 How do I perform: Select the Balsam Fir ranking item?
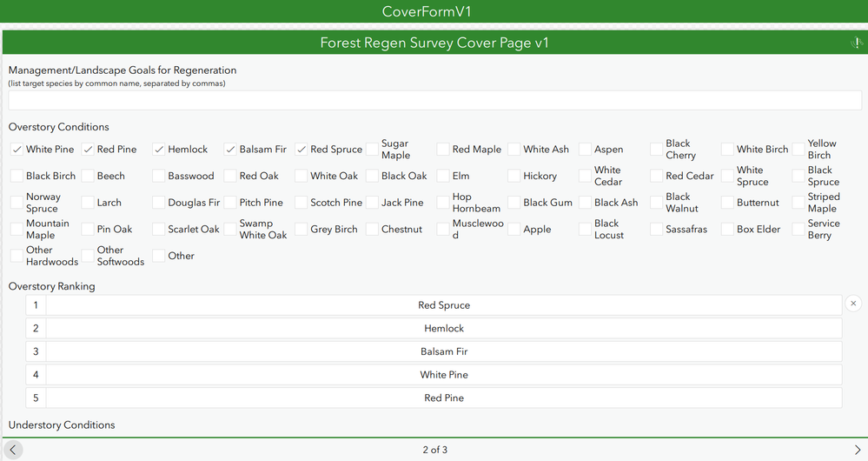coord(443,351)
